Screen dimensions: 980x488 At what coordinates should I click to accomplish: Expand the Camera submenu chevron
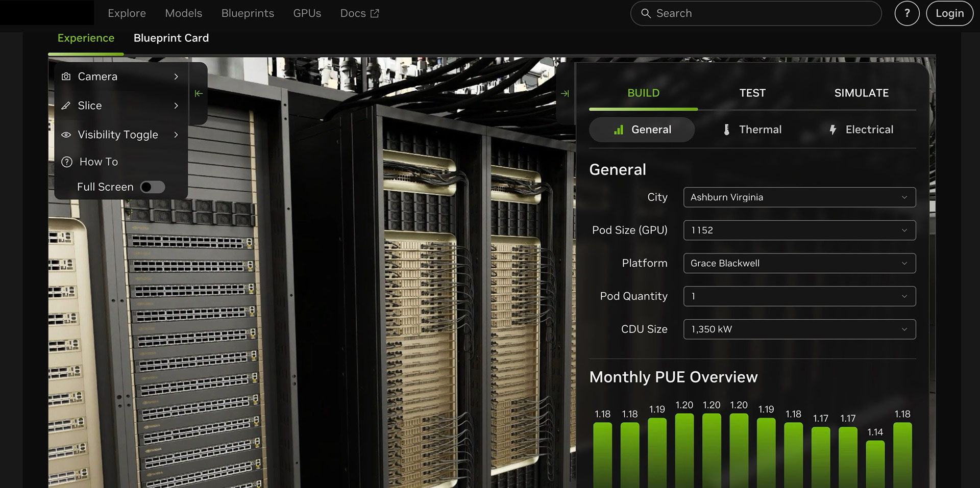pos(176,76)
